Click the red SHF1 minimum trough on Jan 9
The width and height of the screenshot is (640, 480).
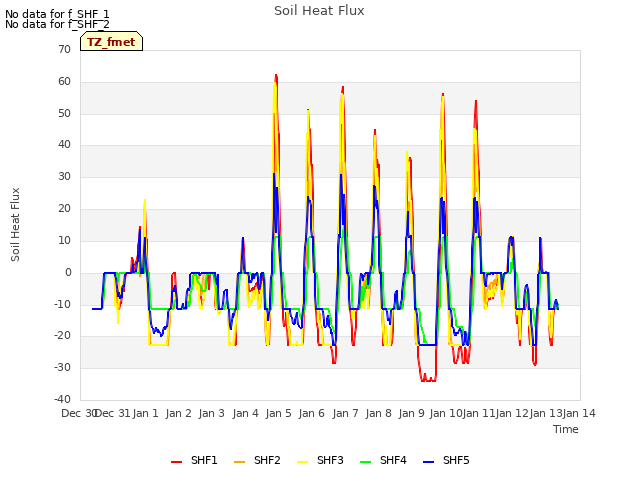pos(428,380)
